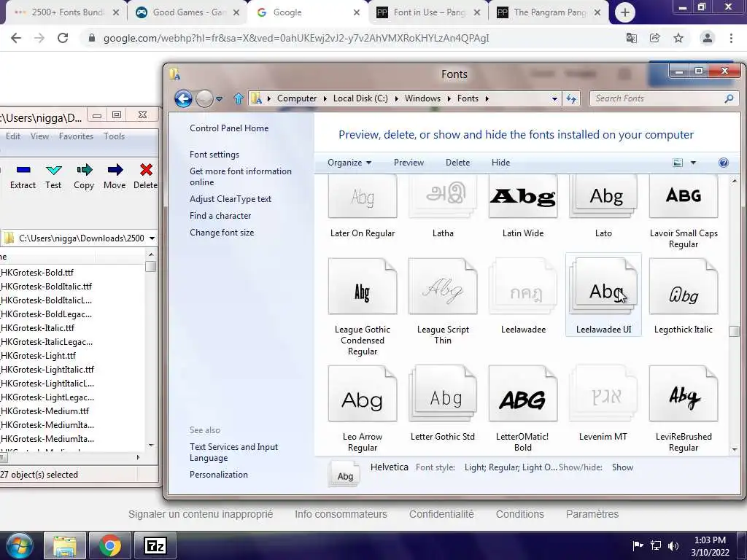Expand the breadcrumb arrow after Computer

325,98
